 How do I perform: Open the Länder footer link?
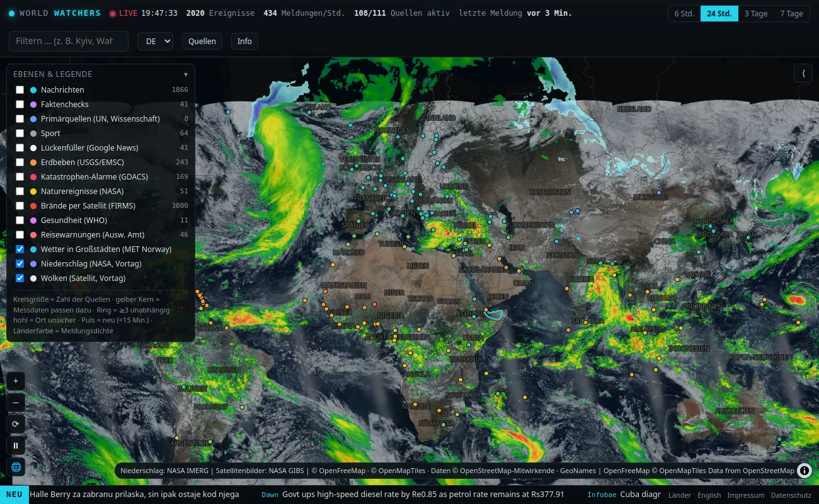click(679, 495)
